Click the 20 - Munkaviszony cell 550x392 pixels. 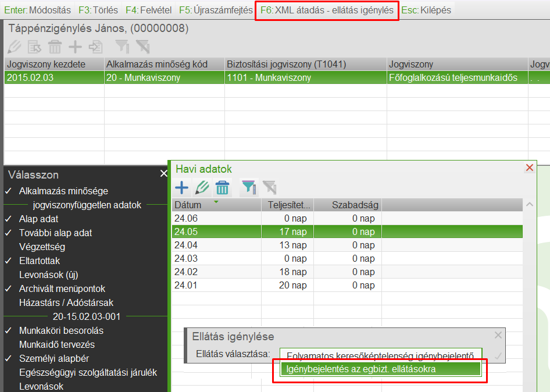(165, 77)
